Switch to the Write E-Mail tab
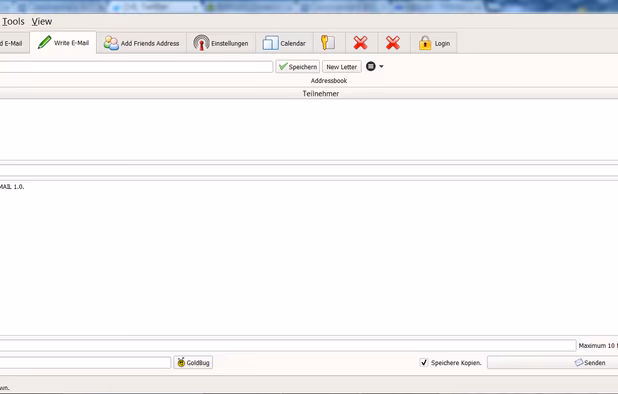This screenshot has height=394, width=618. tap(63, 43)
